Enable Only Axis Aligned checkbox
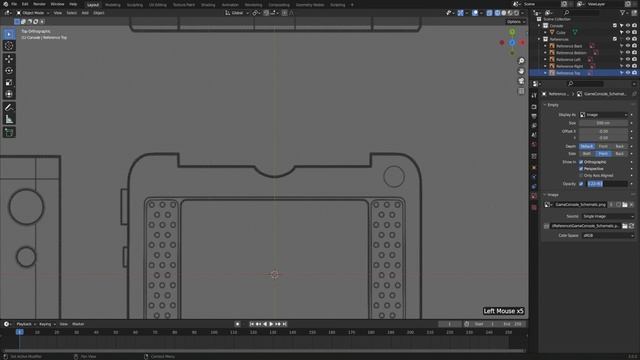This screenshot has width=640, height=360. (581, 176)
